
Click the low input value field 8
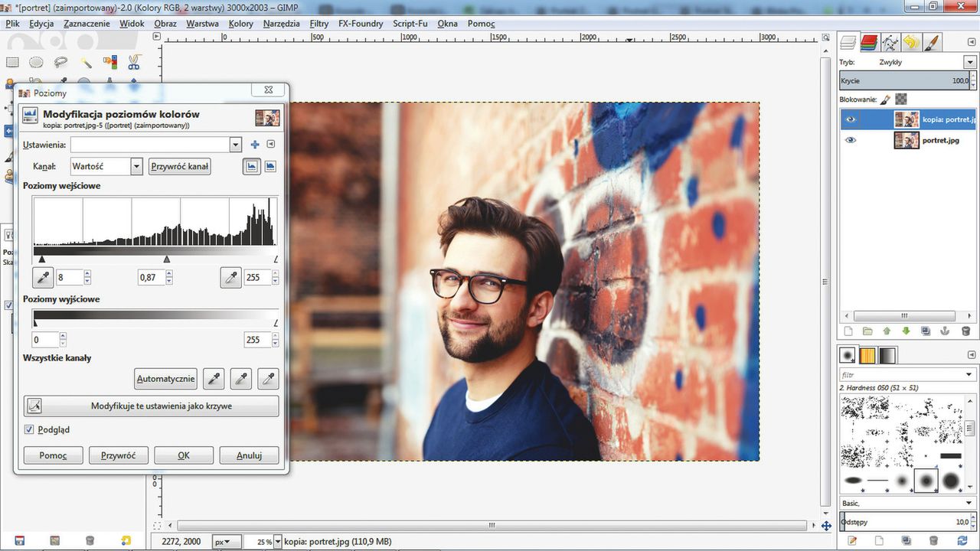click(x=68, y=278)
